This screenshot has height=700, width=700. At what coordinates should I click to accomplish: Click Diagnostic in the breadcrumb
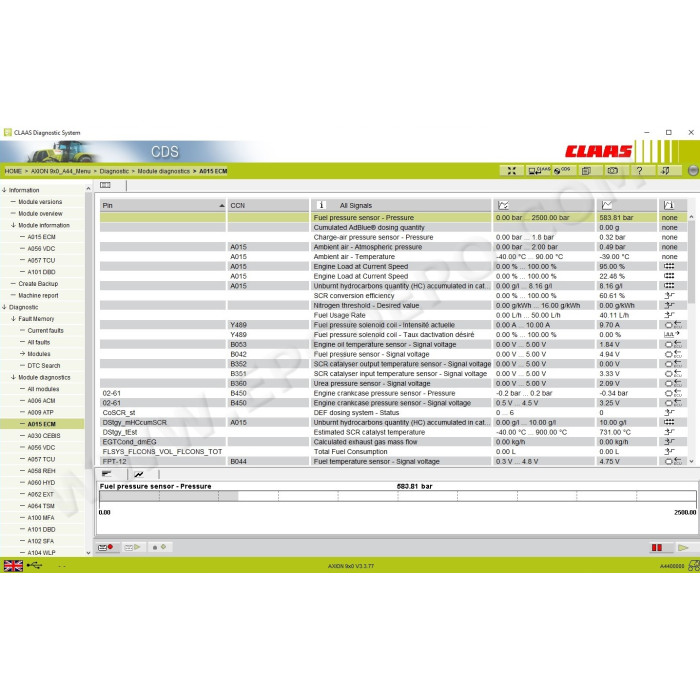pos(114,171)
